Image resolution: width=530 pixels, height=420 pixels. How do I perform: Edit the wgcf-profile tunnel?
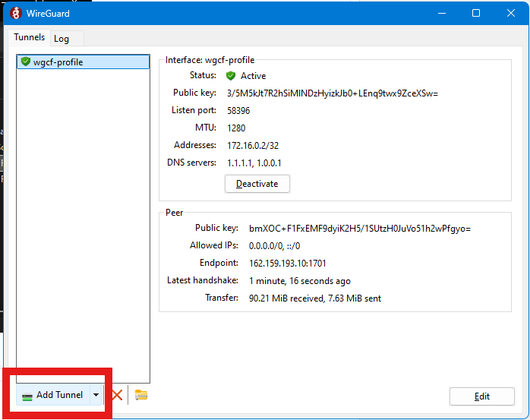pyautogui.click(x=482, y=396)
